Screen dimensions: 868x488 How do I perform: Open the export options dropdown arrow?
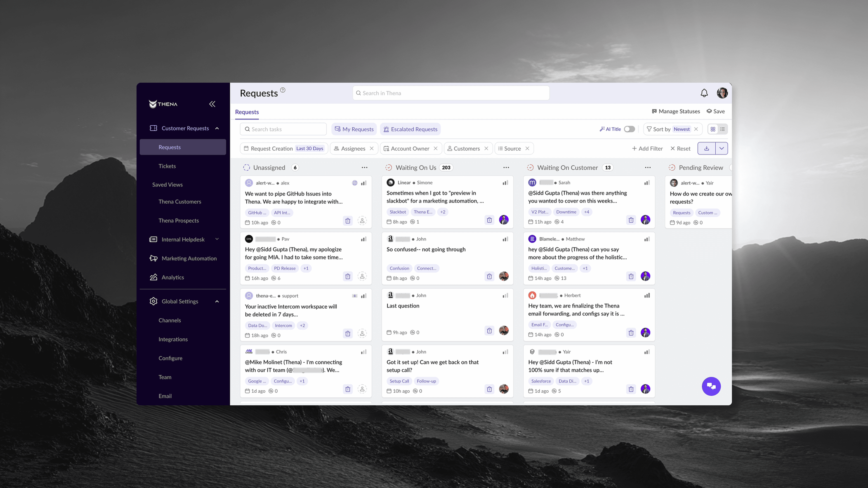point(722,148)
